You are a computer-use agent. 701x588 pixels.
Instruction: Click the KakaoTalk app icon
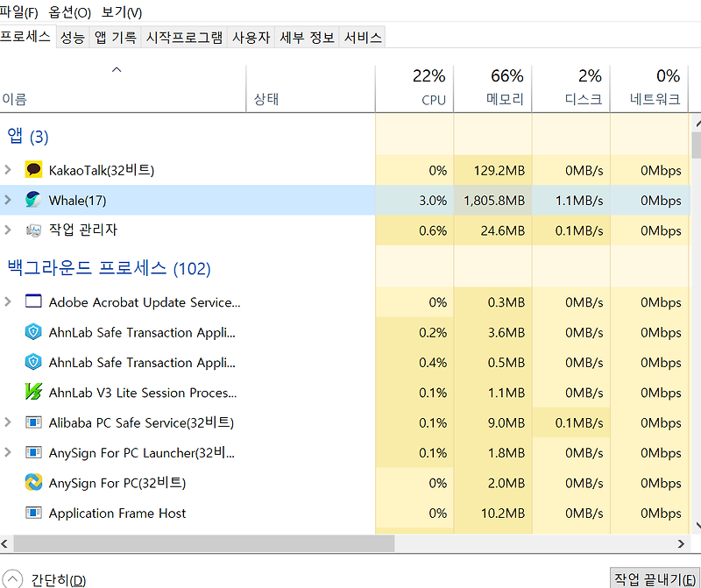(x=33, y=170)
